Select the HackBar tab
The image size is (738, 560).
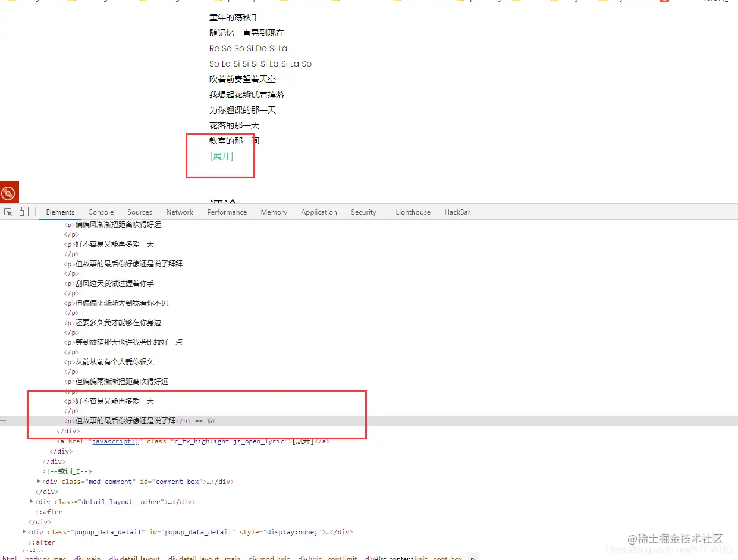pyautogui.click(x=457, y=212)
